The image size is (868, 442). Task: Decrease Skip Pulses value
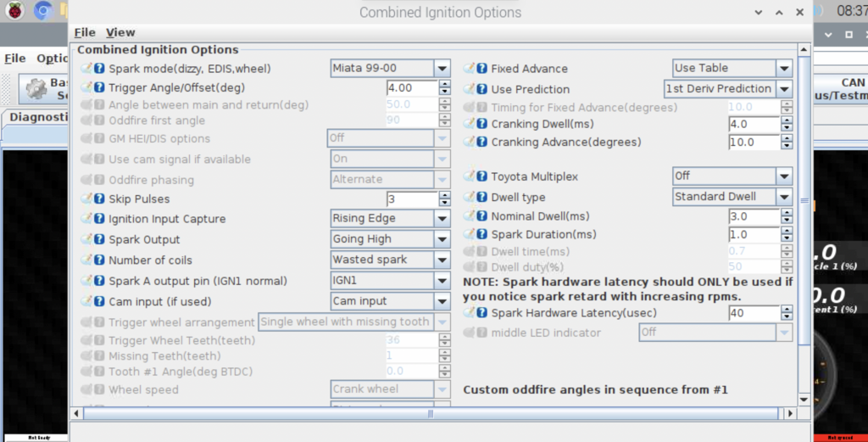click(x=444, y=203)
